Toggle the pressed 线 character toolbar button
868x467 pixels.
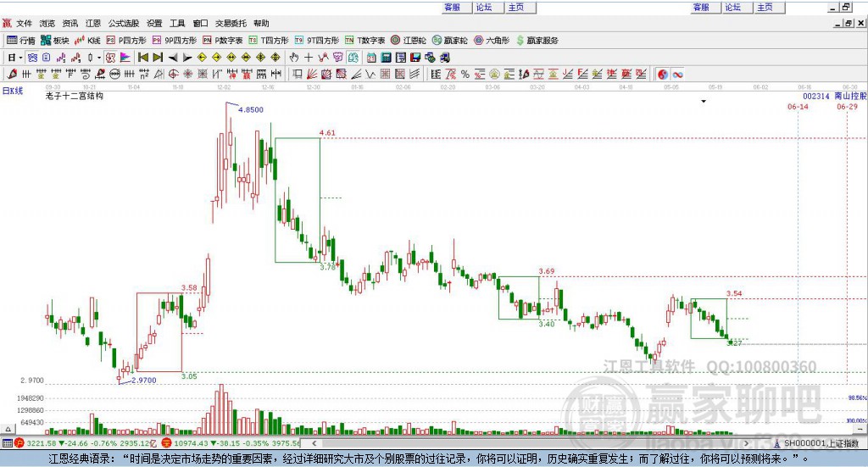coord(353,58)
